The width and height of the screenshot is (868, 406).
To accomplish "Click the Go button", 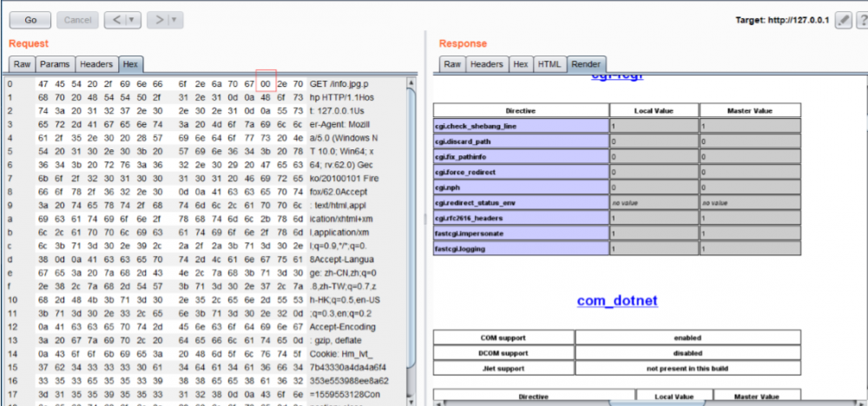I will (30, 20).
